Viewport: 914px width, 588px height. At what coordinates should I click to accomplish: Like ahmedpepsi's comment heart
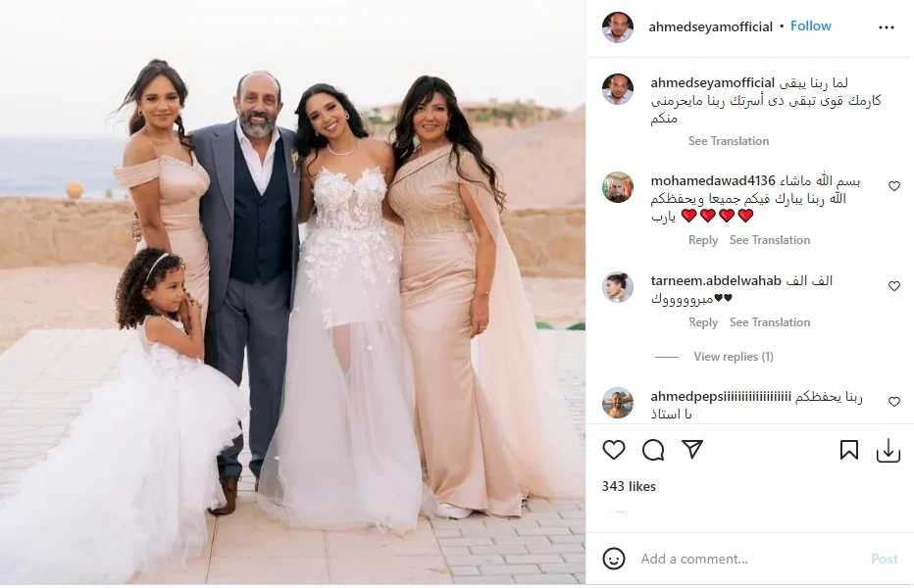coord(894,402)
